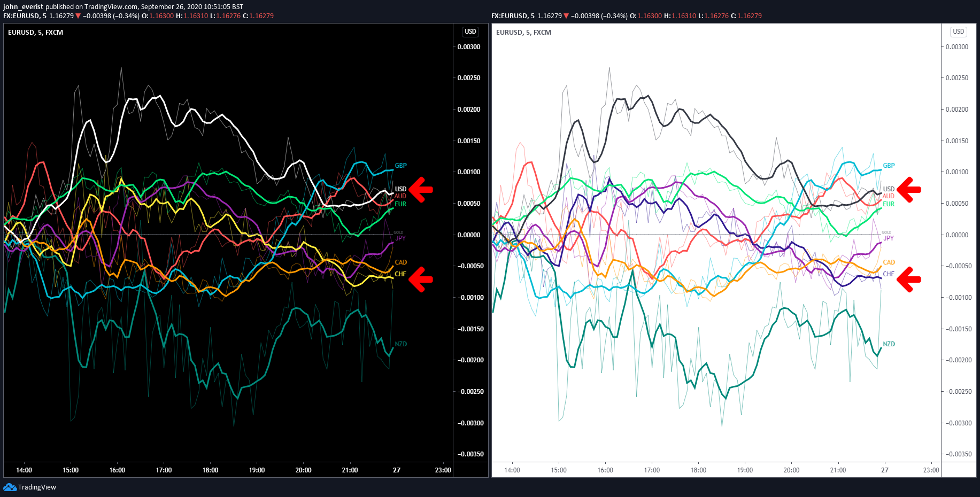
Task: Click the yellow CHF label on dark chart
Action: pyautogui.click(x=400, y=274)
